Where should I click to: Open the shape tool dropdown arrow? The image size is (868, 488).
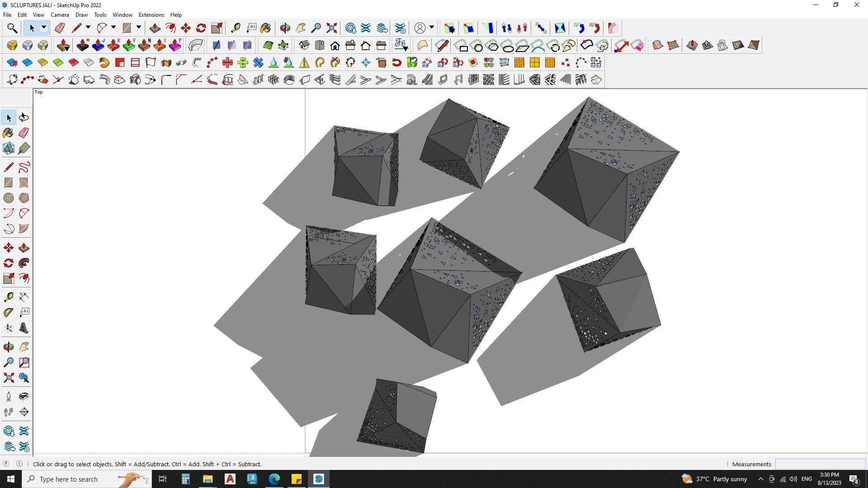pos(139,28)
